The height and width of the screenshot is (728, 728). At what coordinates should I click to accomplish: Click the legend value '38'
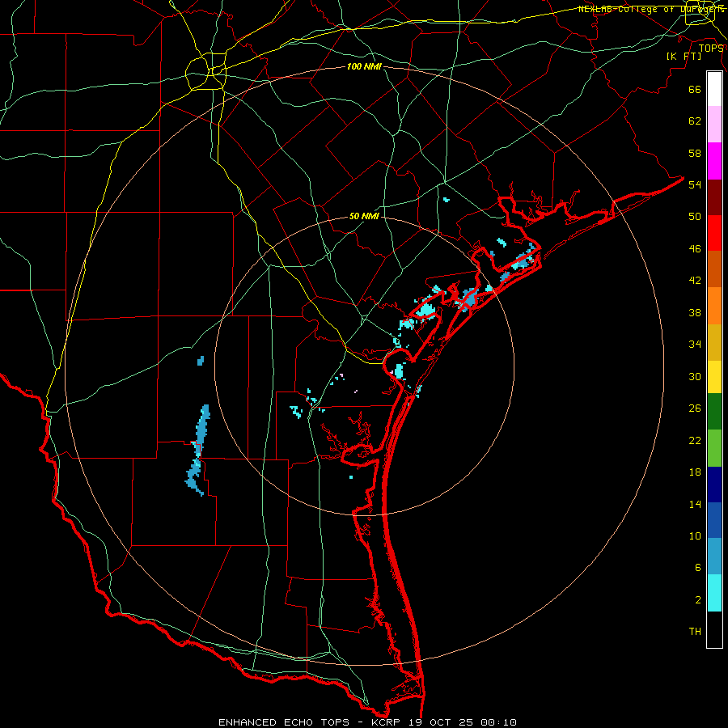click(695, 312)
